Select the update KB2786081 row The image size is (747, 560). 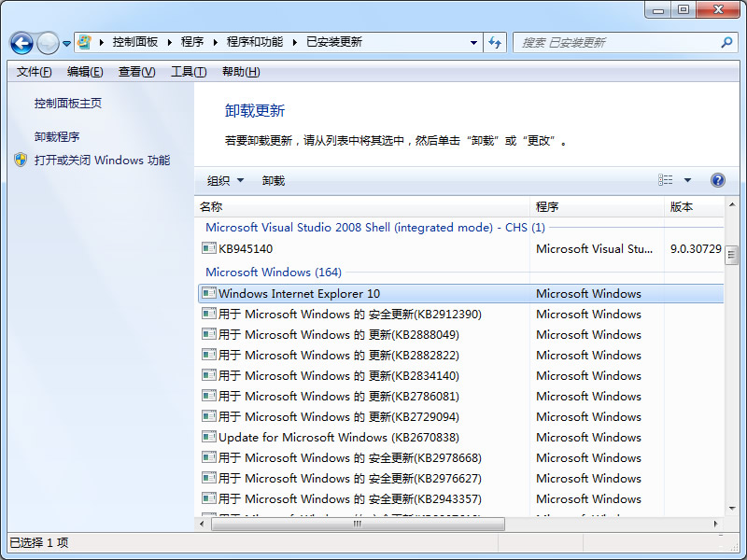click(x=460, y=396)
